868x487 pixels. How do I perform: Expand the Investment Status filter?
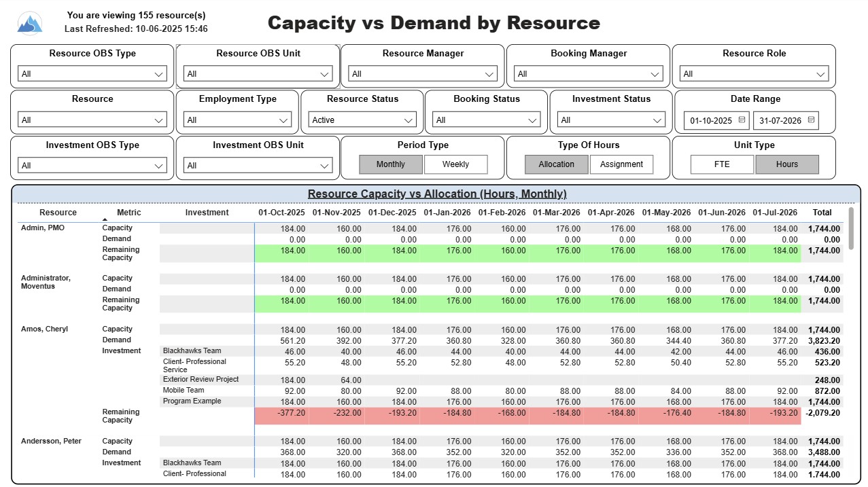tap(610, 120)
